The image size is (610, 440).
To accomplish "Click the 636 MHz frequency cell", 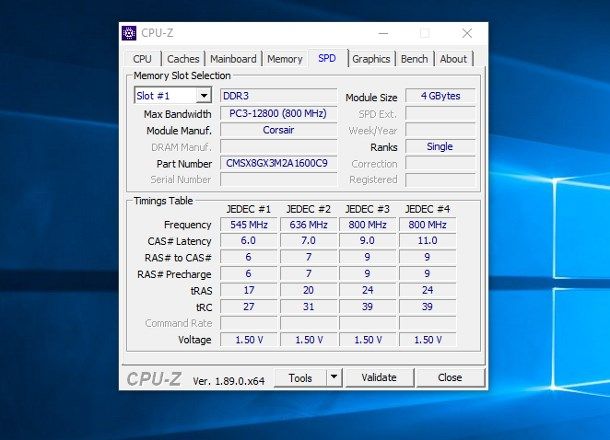I will click(x=309, y=224).
